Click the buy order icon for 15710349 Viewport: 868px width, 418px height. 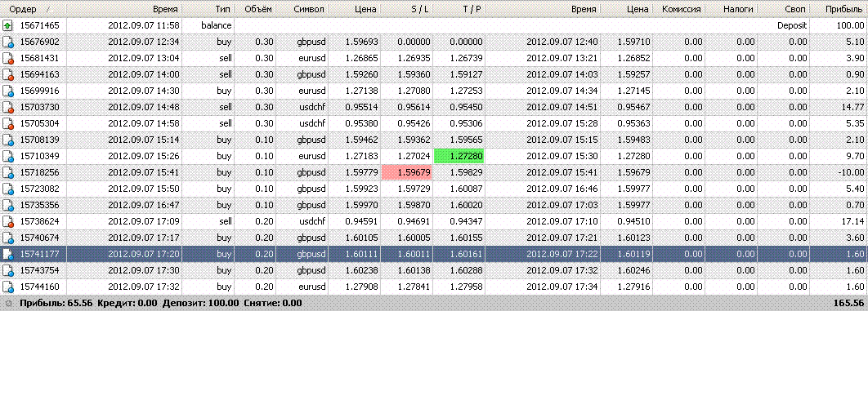pos(7,156)
